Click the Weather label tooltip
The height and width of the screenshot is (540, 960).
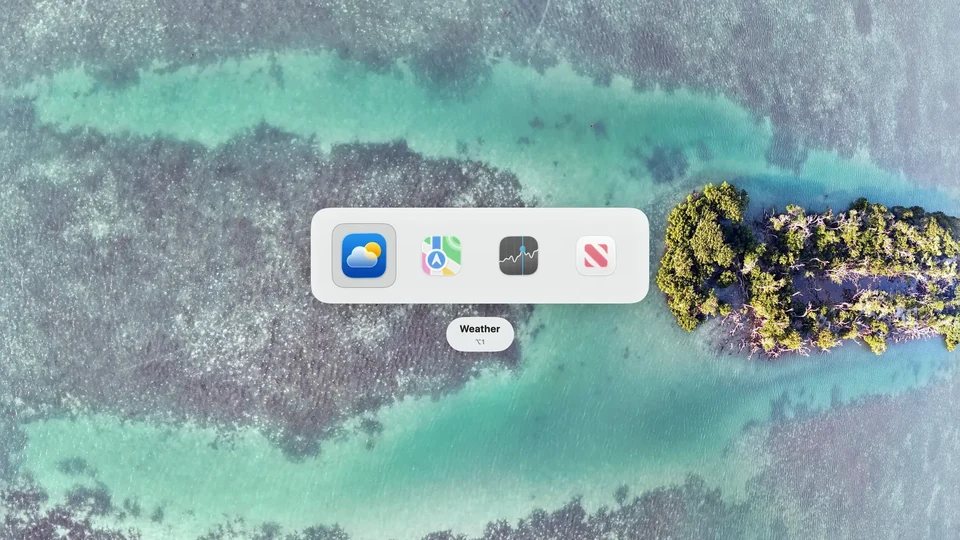tap(480, 334)
